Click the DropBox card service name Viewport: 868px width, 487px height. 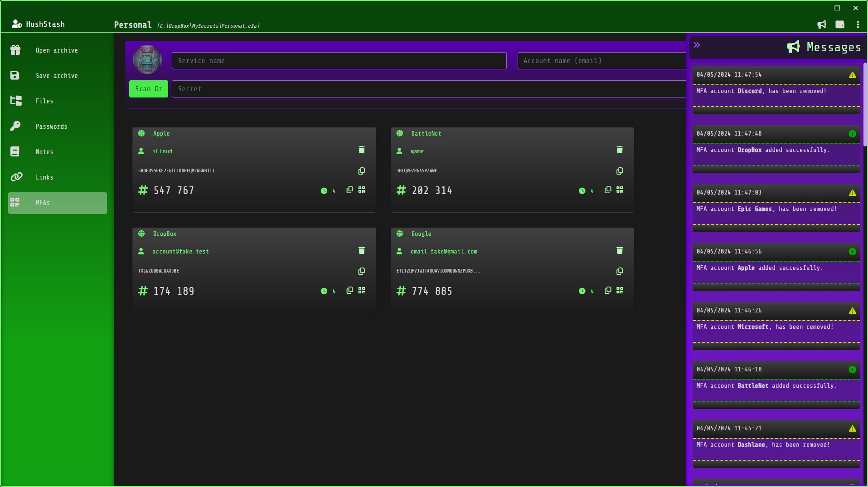click(x=165, y=234)
